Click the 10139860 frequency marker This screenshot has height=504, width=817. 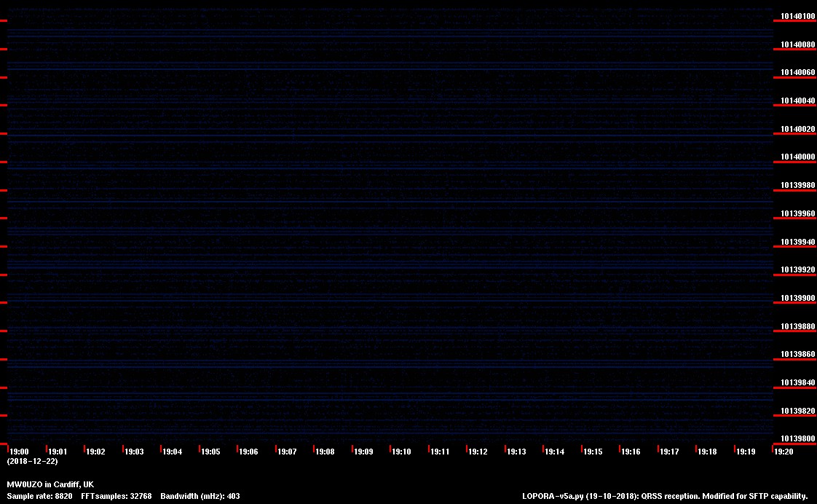click(x=798, y=355)
